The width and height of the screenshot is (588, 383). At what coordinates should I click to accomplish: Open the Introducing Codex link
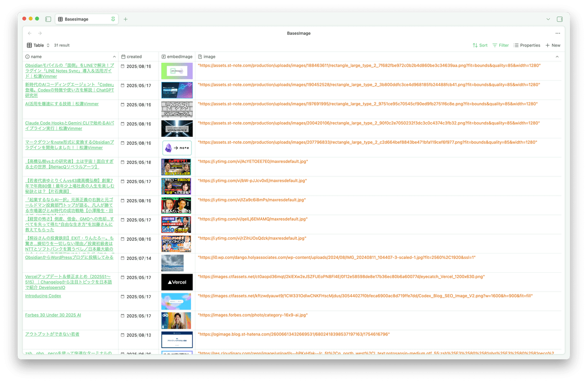pyautogui.click(x=43, y=296)
